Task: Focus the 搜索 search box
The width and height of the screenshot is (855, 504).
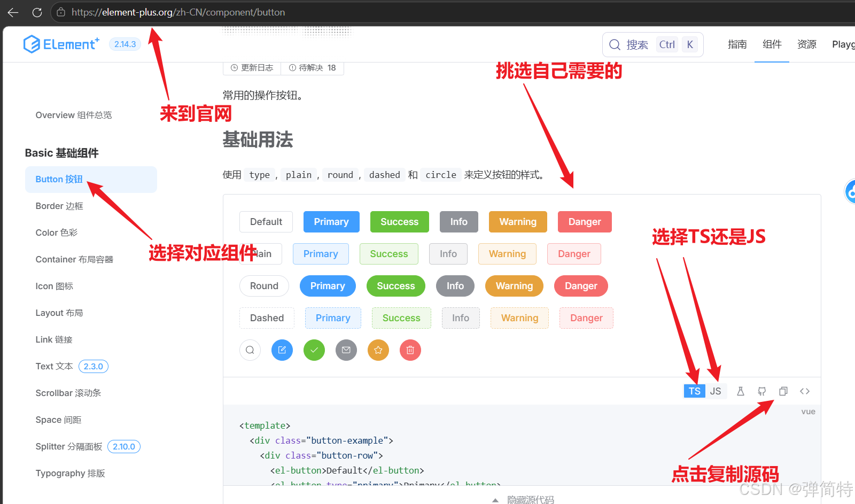Action: (x=652, y=44)
